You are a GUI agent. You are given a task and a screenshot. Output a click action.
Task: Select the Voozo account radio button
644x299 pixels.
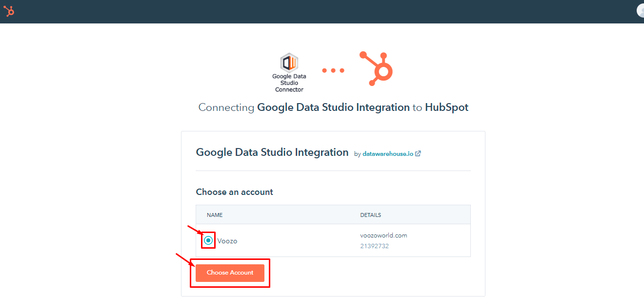(208, 240)
